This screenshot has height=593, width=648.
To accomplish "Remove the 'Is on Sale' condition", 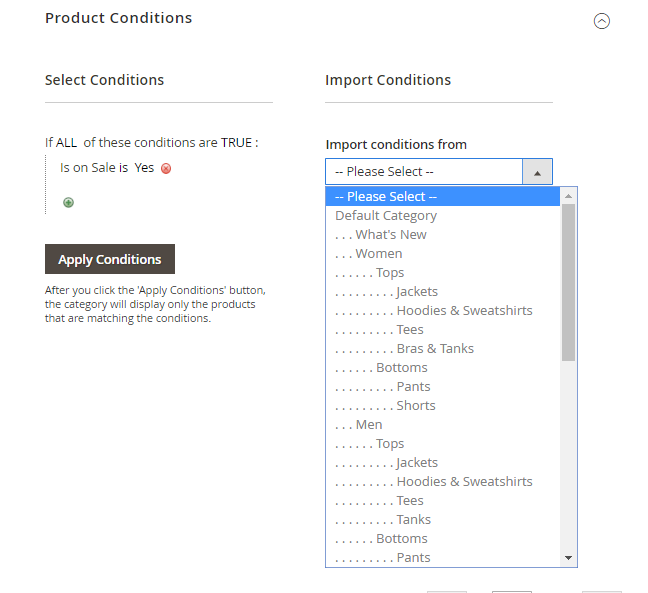I will (166, 169).
